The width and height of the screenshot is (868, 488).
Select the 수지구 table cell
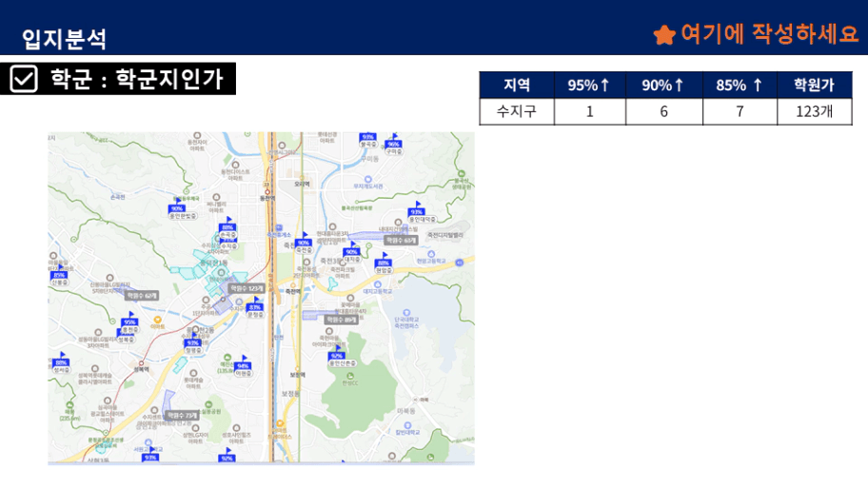[517, 111]
